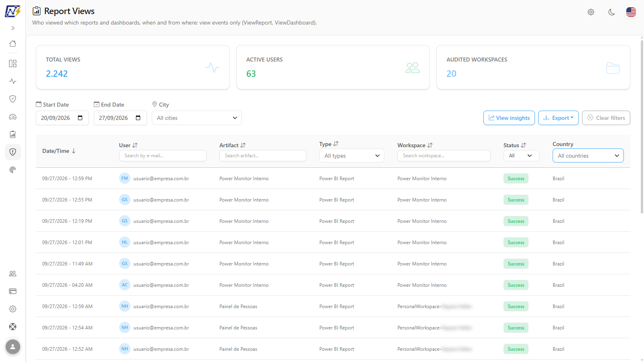Image resolution: width=644 pixels, height=362 pixels.
Task: Toggle dark mode with moon icon
Action: pyautogui.click(x=612, y=12)
